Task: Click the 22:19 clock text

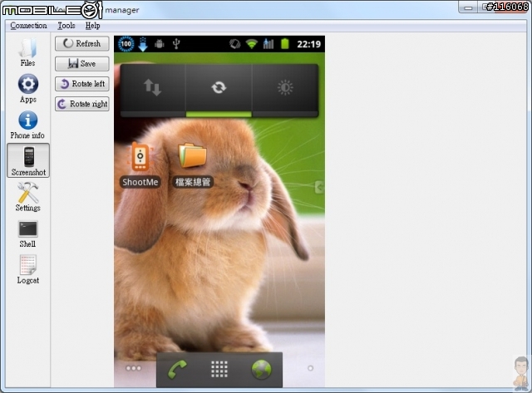Action: [x=308, y=44]
